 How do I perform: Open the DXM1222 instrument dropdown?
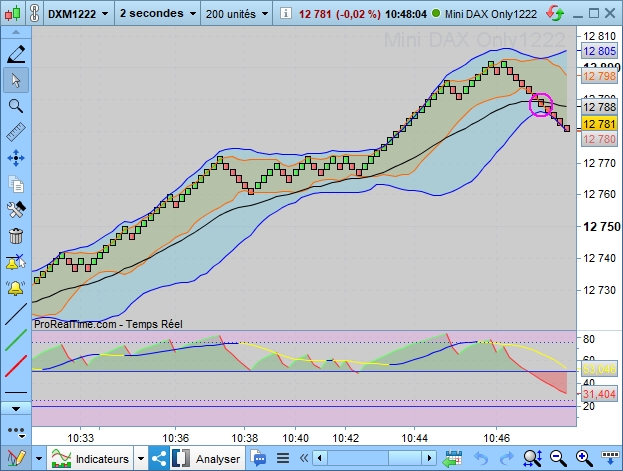78,14
